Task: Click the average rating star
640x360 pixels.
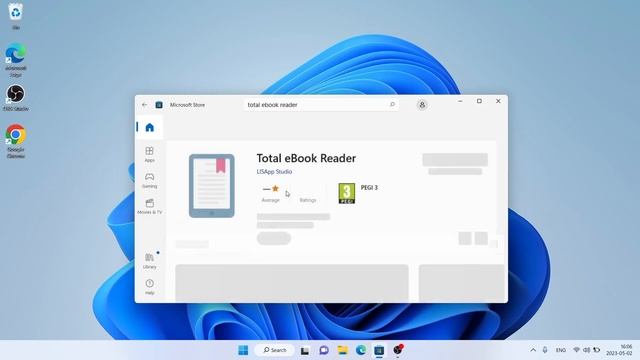Action: [x=275, y=189]
